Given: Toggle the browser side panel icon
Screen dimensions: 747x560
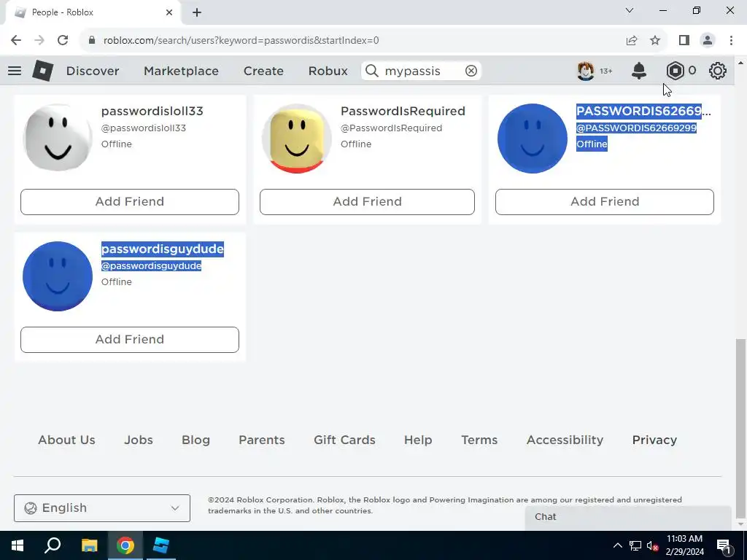Looking at the screenshot, I should coord(684,40).
